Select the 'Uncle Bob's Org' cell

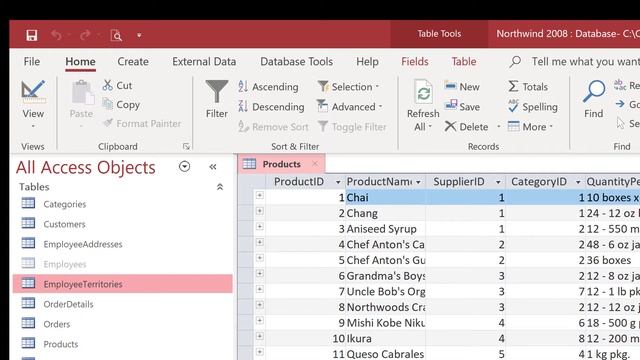coord(385,291)
